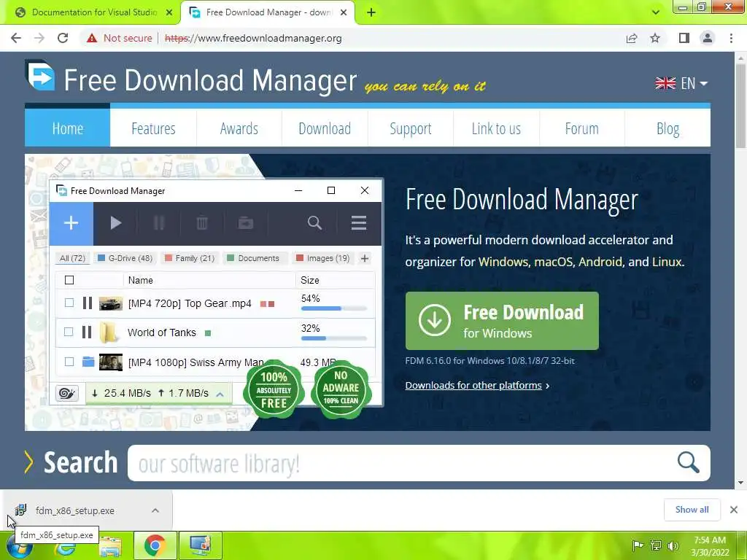Bookmark this page with the star icon
Viewport: 747px width, 560px height.
(655, 38)
